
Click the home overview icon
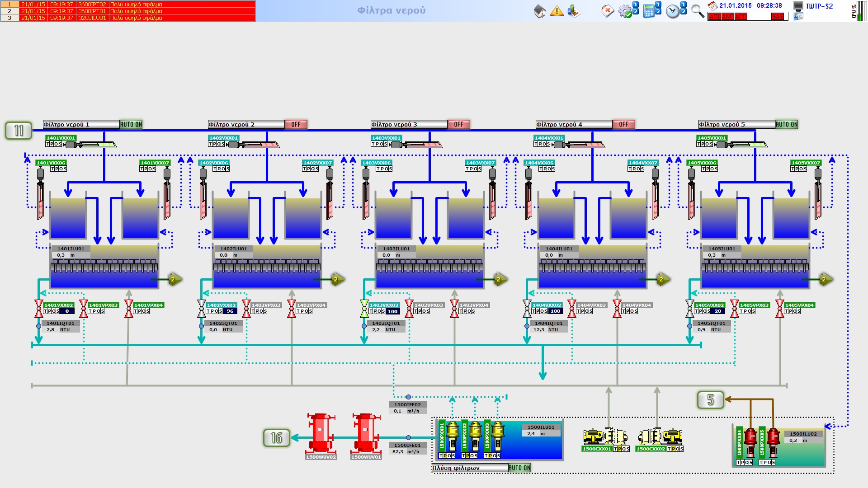[x=540, y=11]
